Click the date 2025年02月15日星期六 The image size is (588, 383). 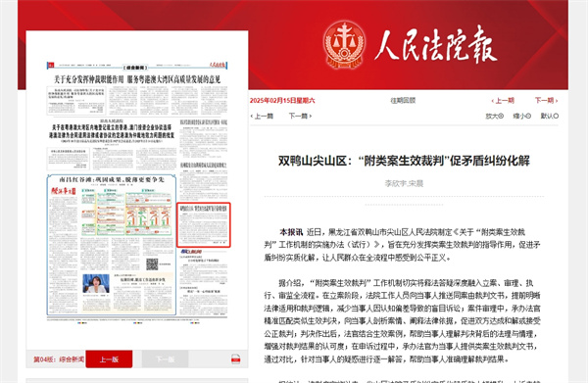pos(282,101)
